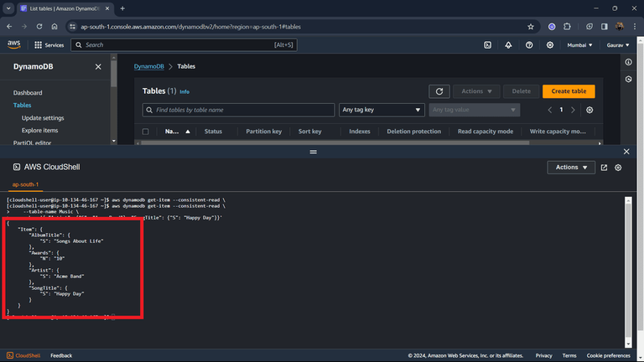Open the Gaurav account menu

618,45
